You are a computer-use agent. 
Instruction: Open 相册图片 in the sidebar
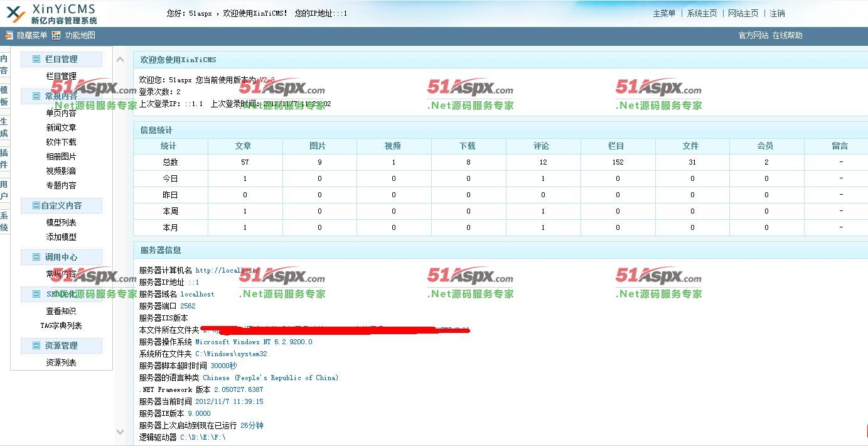click(x=61, y=157)
